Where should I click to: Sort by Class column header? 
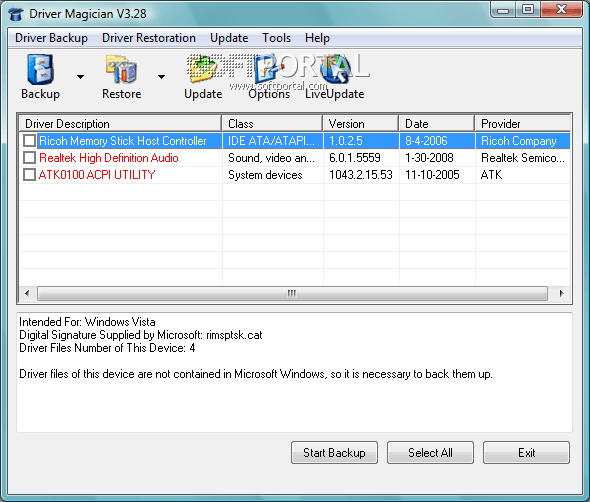(x=272, y=124)
